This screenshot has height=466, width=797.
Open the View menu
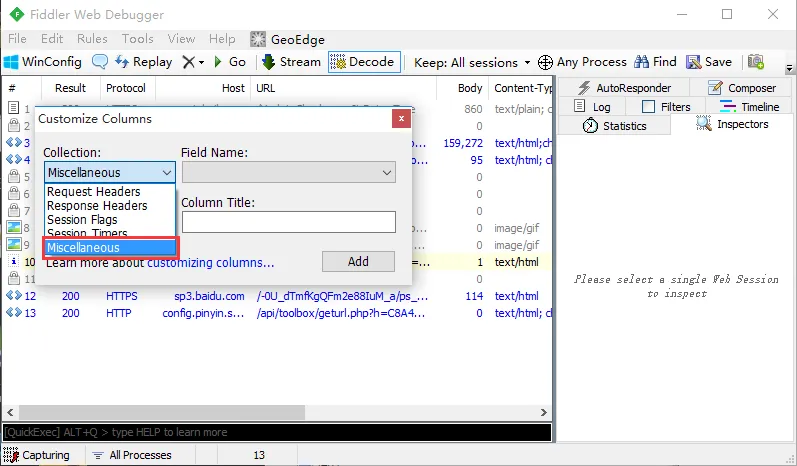[181, 39]
